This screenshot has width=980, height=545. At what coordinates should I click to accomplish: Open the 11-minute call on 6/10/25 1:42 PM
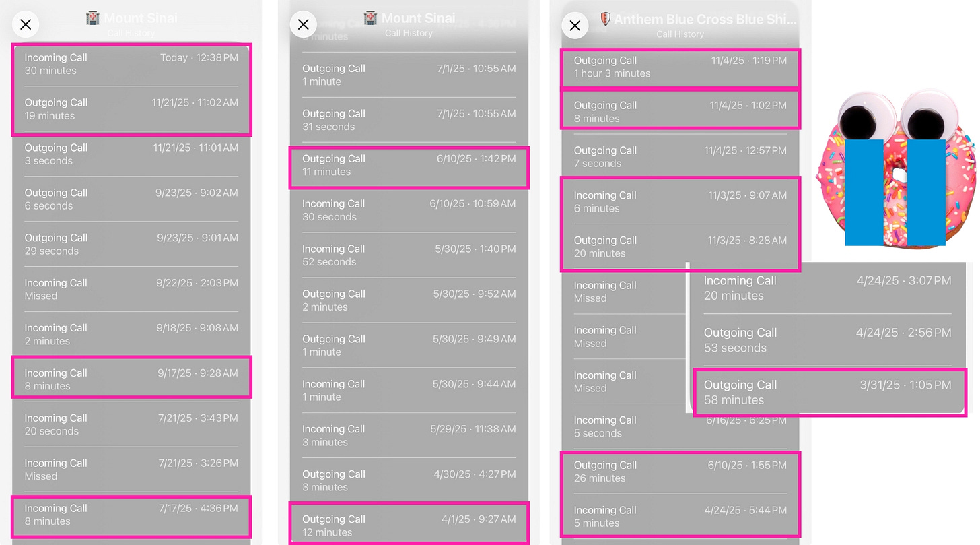point(409,165)
